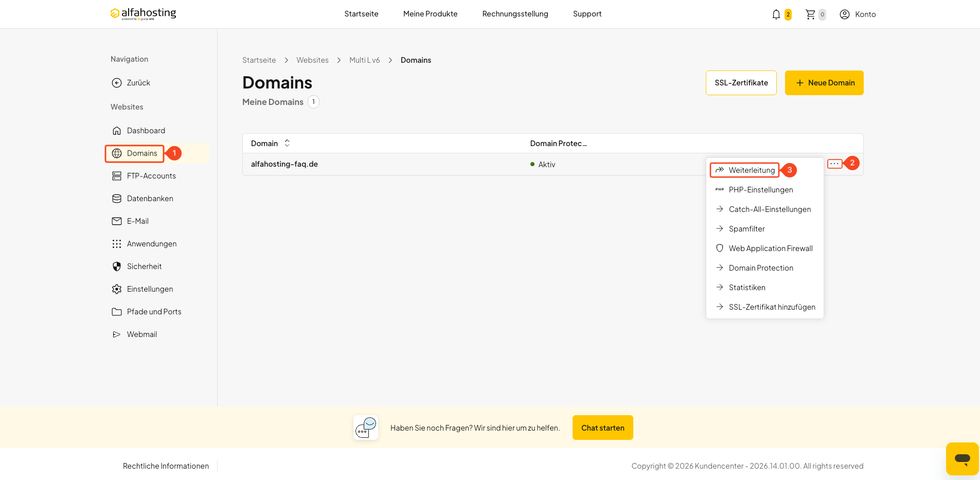Open Rechtliche Informationen footer link
The height and width of the screenshot is (480, 980).
[166, 466]
